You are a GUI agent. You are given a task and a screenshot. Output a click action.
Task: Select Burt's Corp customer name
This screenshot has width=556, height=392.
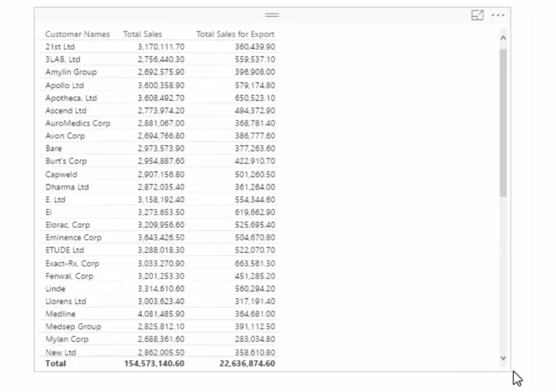[66, 161]
